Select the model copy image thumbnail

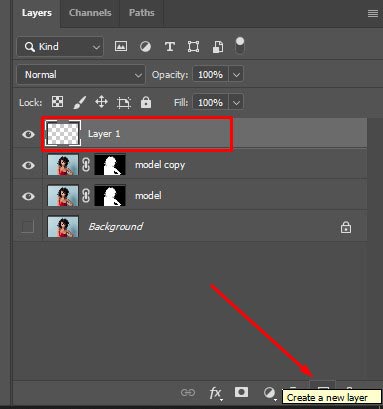[63, 165]
